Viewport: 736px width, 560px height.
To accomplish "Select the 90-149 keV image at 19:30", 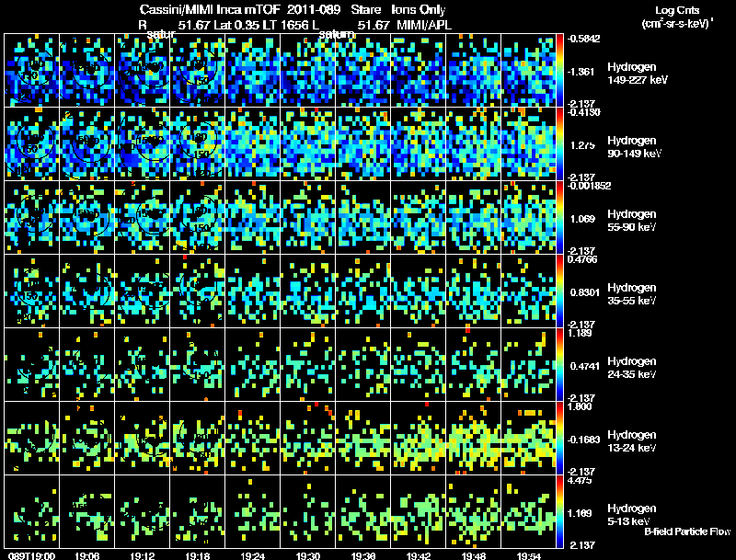I will pos(308,144).
